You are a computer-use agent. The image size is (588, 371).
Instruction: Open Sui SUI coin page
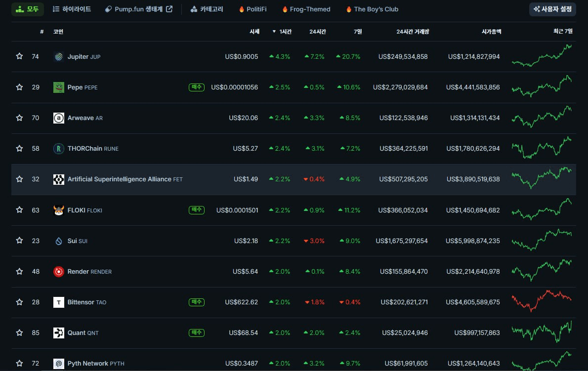(77, 241)
